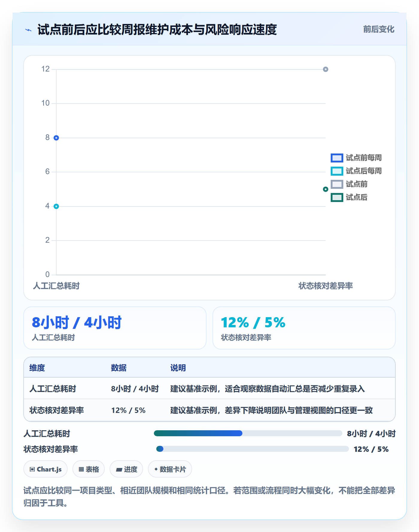Click the grey data point at value 12
The height and width of the screenshot is (532, 419).
(326, 69)
